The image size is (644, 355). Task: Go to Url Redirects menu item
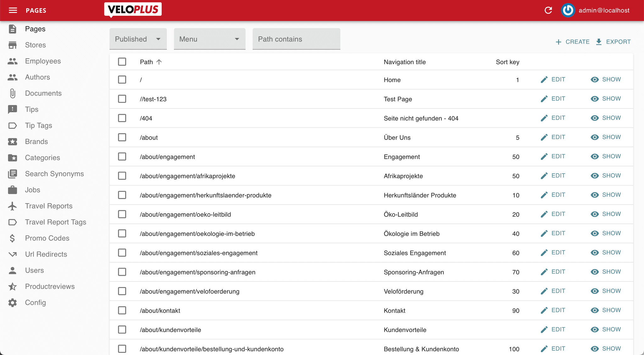pos(46,254)
